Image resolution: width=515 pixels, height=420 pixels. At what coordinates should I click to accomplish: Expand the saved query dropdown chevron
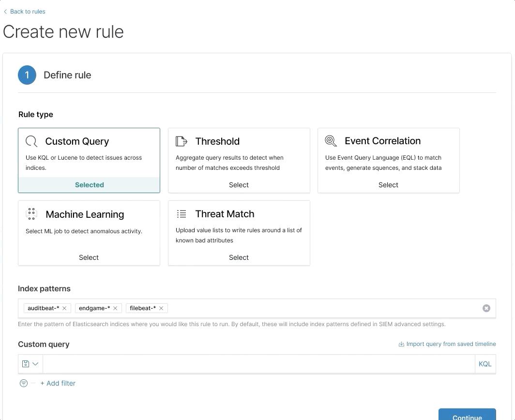tap(35, 363)
